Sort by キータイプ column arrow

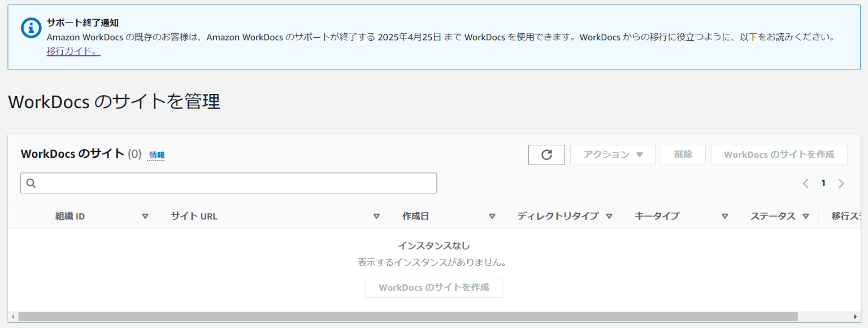(724, 216)
